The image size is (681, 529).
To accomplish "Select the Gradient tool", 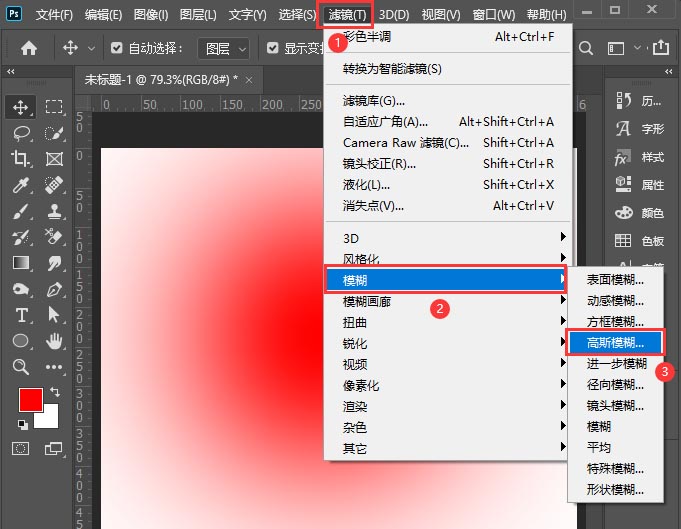I will click(x=20, y=263).
